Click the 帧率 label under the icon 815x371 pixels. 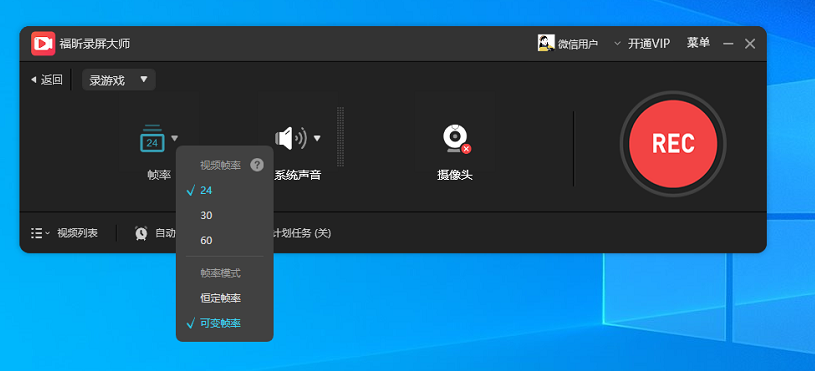159,175
